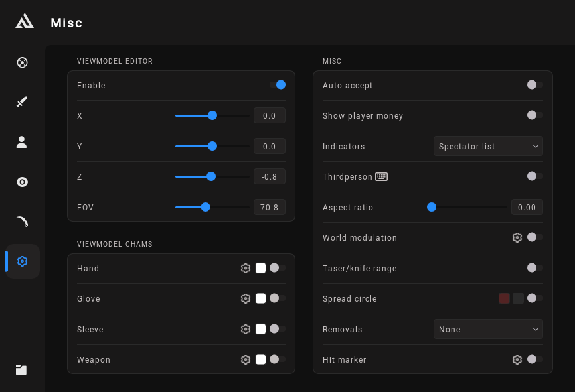Open Glove chams gear settings
Screen dimensions: 575x392
point(246,298)
